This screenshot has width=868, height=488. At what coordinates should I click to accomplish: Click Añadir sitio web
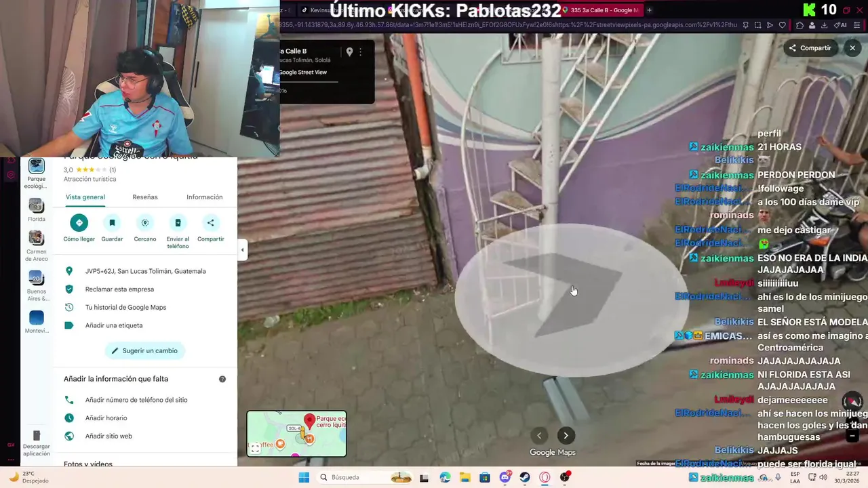tap(145, 436)
